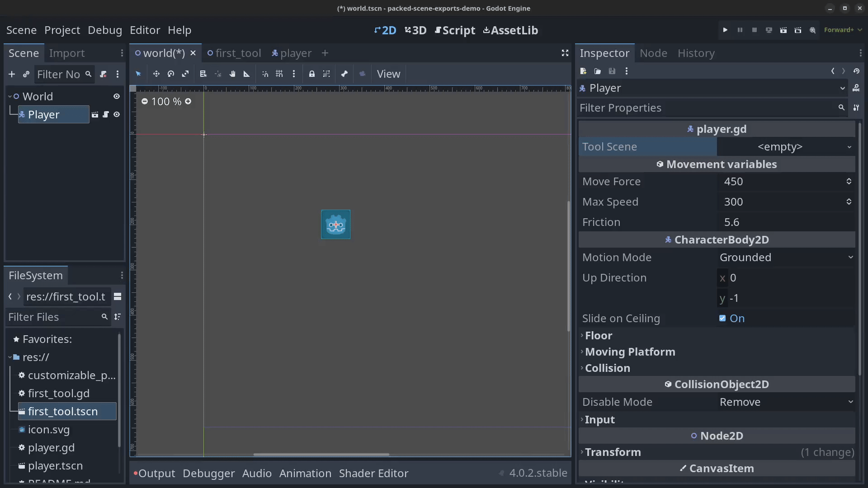This screenshot has width=868, height=488.
Task: Open the Motion Mode dropdown
Action: point(786,258)
